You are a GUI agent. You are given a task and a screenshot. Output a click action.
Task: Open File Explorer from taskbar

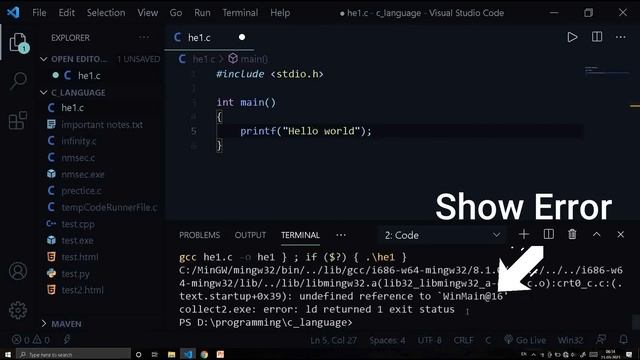tap(171, 355)
